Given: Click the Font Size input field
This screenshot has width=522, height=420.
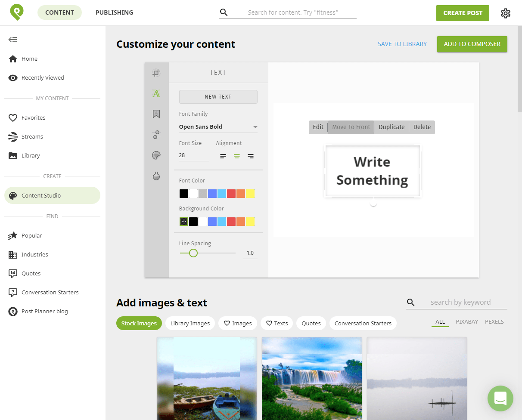Looking at the screenshot, I should [x=194, y=155].
